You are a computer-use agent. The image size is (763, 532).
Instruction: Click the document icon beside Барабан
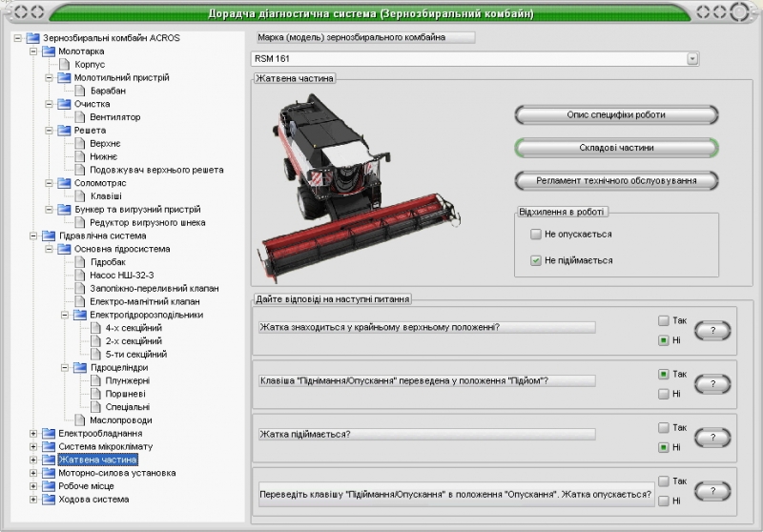[x=80, y=91]
